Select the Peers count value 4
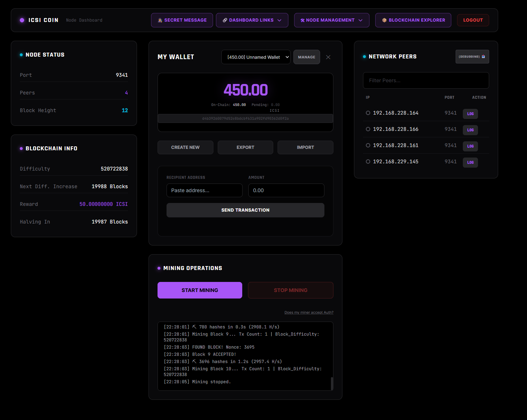Screen dimensions: 527x420 click(127, 93)
